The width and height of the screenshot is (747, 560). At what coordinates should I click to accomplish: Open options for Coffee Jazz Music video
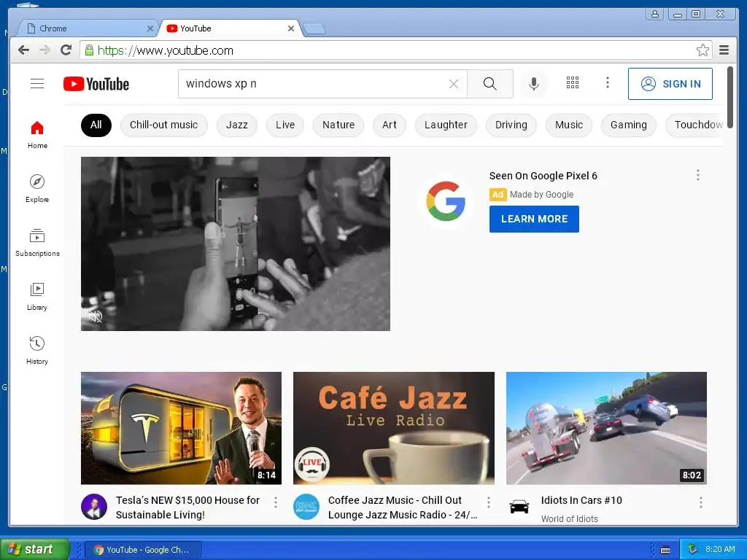point(488,502)
